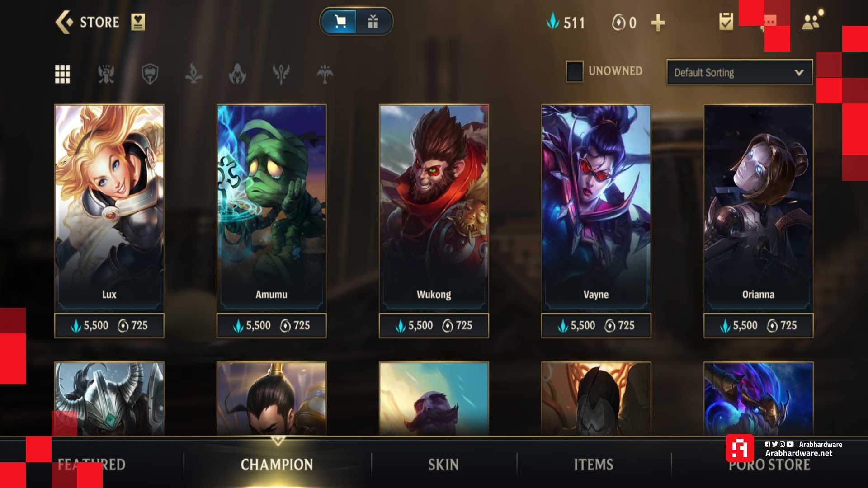Screen dimensions: 868x488
Task: Switch to the Skin tab
Action: click(443, 465)
